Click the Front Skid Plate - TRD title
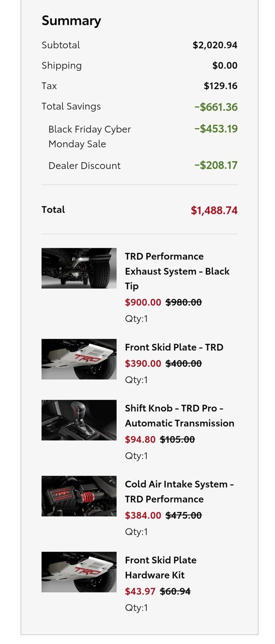 click(x=174, y=347)
